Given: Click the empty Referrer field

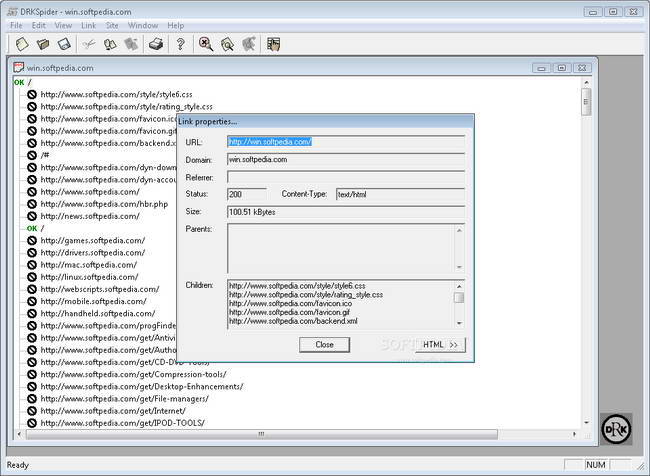Looking at the screenshot, I should [346, 177].
